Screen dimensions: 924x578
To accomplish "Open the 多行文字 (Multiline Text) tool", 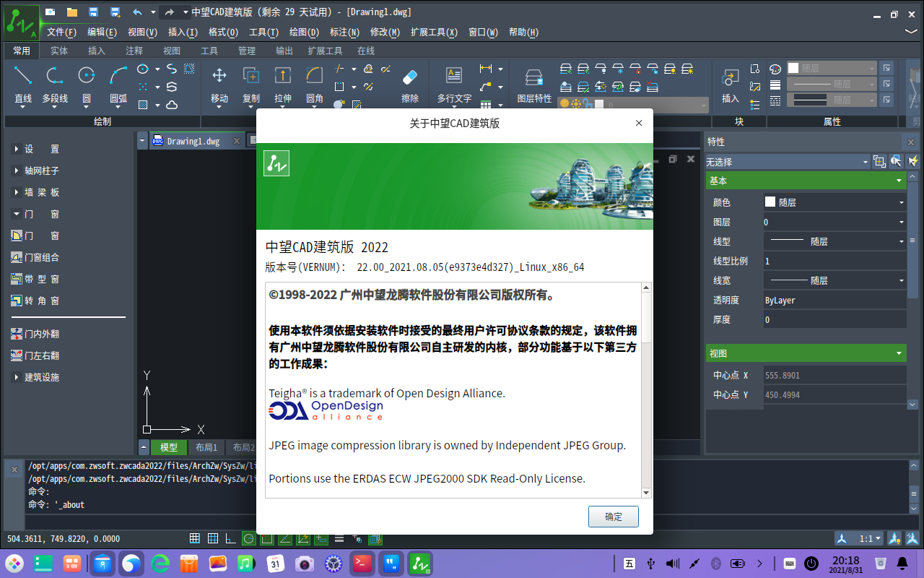I will (454, 85).
